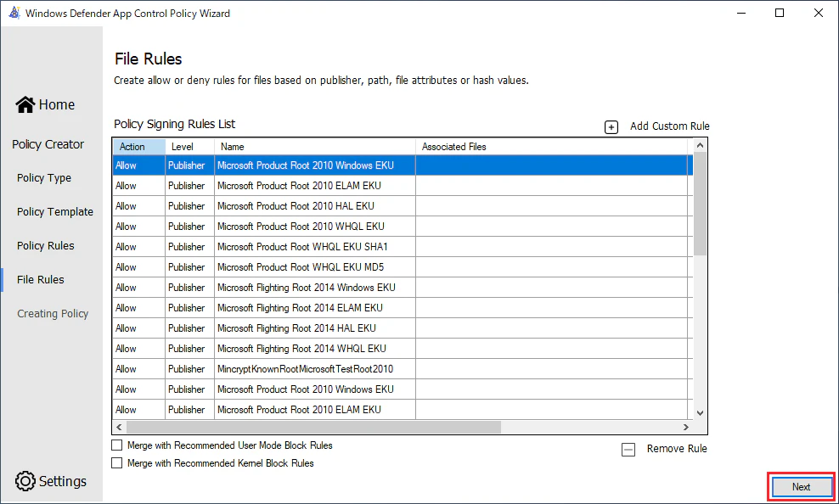Click the vertical scrollbar thumb
Image resolution: width=839 pixels, height=504 pixels.
click(x=700, y=204)
